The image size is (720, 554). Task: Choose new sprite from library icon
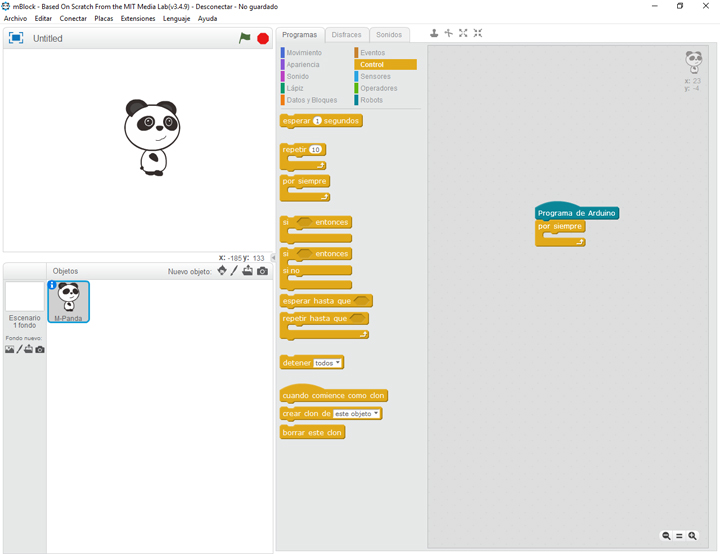222,271
